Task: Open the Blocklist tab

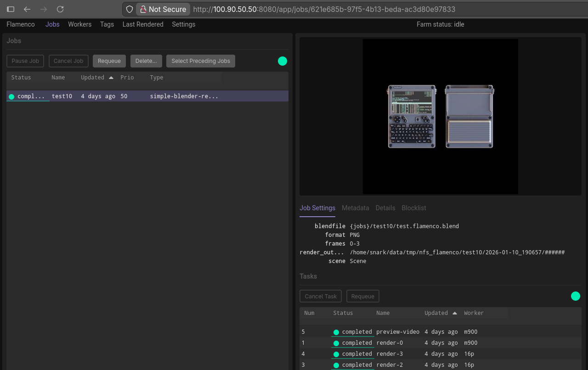Action: point(413,208)
